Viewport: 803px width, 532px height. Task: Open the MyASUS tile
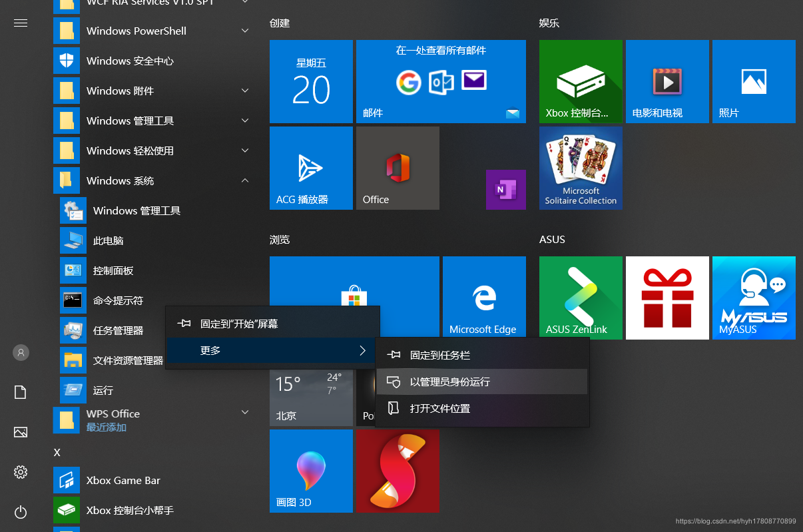[x=754, y=298]
